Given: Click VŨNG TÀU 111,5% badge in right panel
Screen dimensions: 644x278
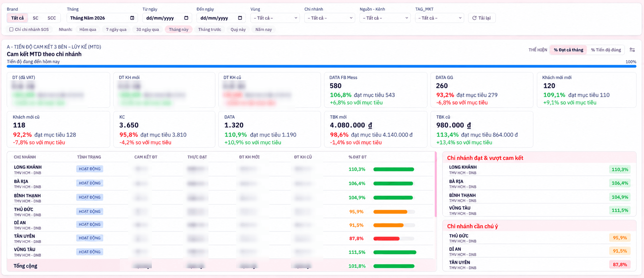Looking at the screenshot, I should [x=620, y=210].
